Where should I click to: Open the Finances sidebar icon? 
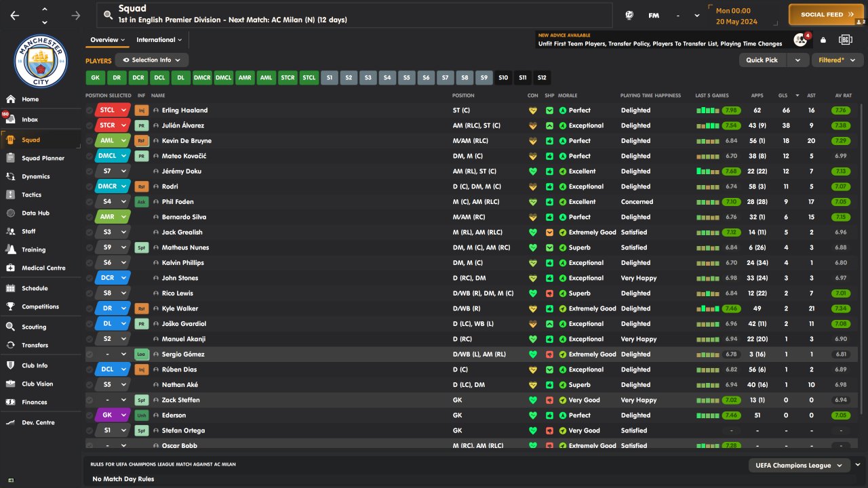point(10,402)
